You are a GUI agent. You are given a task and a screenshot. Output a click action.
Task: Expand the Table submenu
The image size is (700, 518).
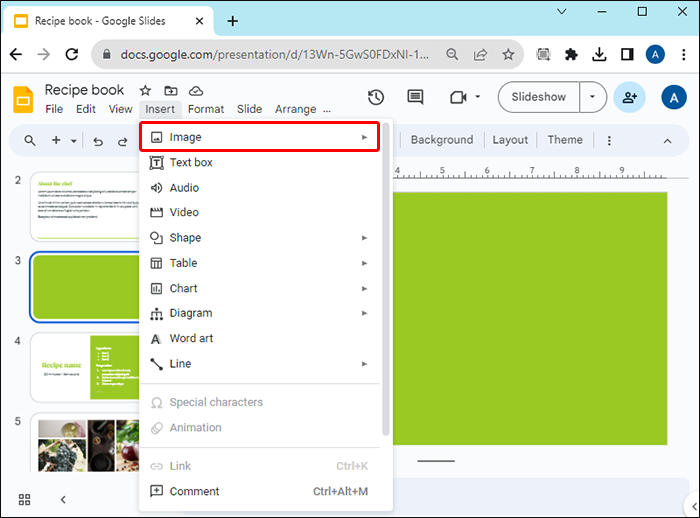pyautogui.click(x=259, y=263)
